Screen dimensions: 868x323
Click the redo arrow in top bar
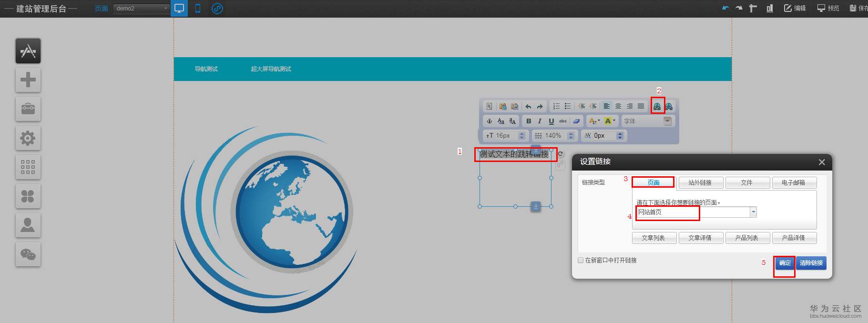click(739, 8)
